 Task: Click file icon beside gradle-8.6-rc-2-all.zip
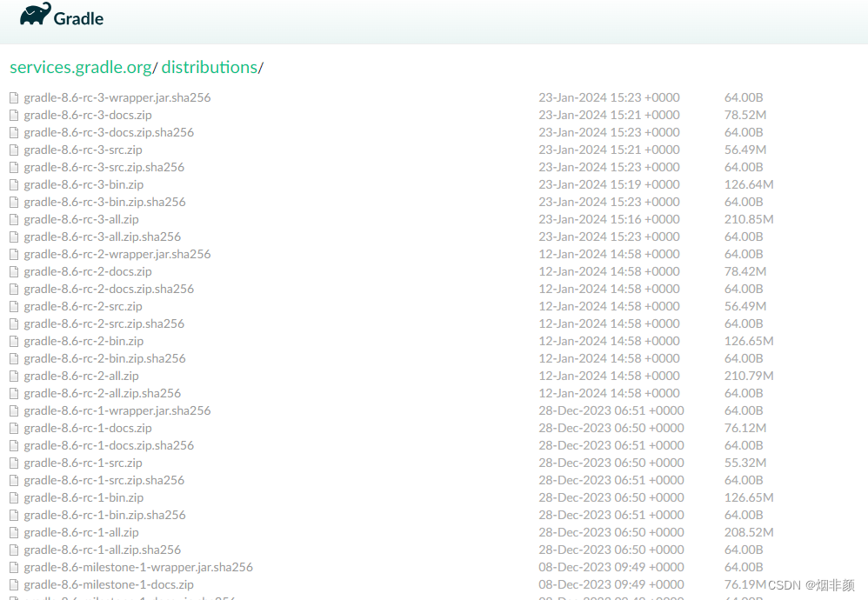point(15,377)
